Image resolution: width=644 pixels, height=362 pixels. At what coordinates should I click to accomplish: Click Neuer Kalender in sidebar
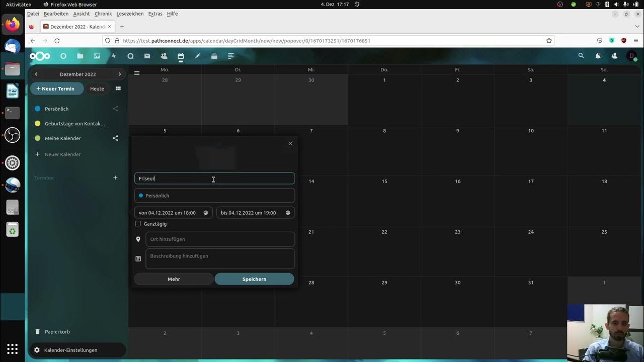[63, 154]
